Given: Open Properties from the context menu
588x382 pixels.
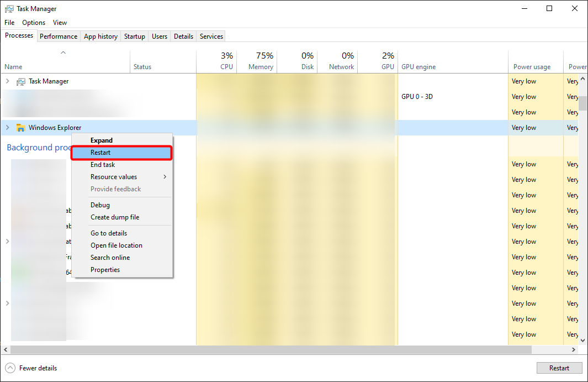Looking at the screenshot, I should [105, 270].
